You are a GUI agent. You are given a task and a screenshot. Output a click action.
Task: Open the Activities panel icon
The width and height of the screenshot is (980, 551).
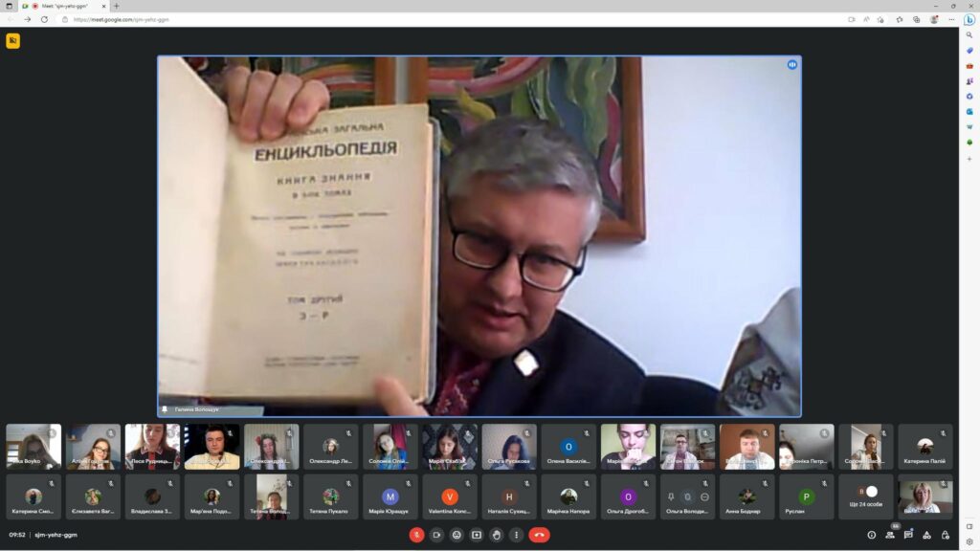[926, 535]
